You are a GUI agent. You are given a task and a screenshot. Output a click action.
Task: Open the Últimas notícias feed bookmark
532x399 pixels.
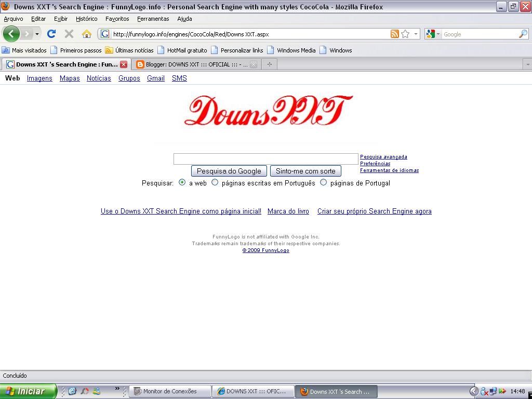coord(129,50)
